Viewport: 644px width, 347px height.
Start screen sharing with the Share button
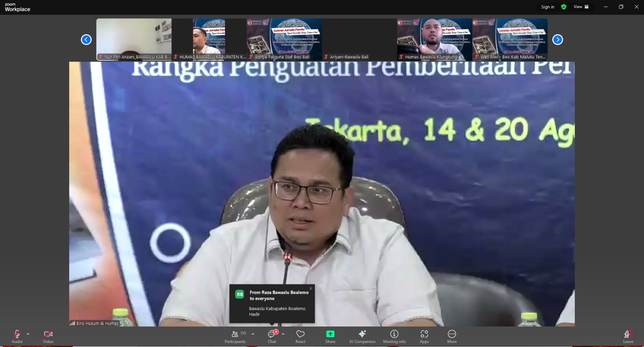pos(330,336)
